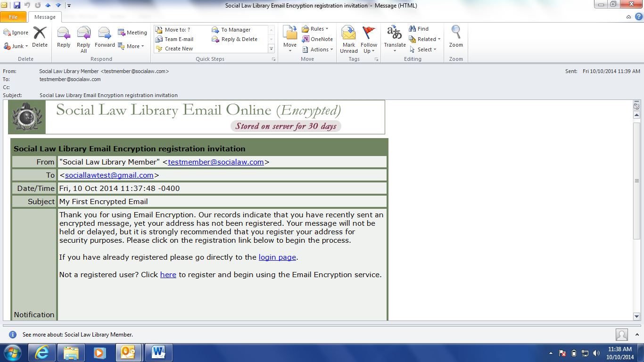Minimize the ribbon with the caret icon
This screenshot has width=644, height=362.
point(629,17)
